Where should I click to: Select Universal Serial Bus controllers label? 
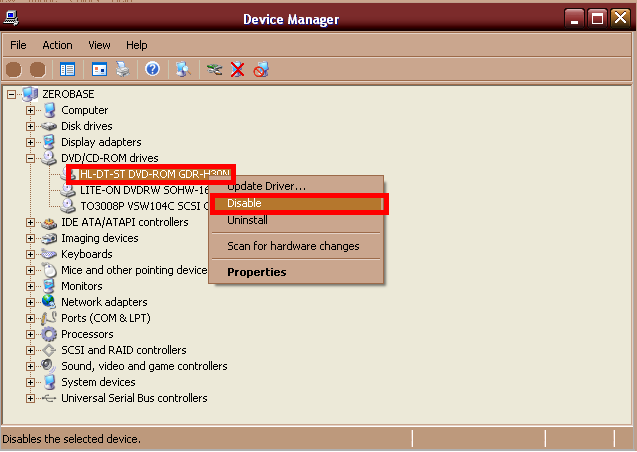(134, 398)
